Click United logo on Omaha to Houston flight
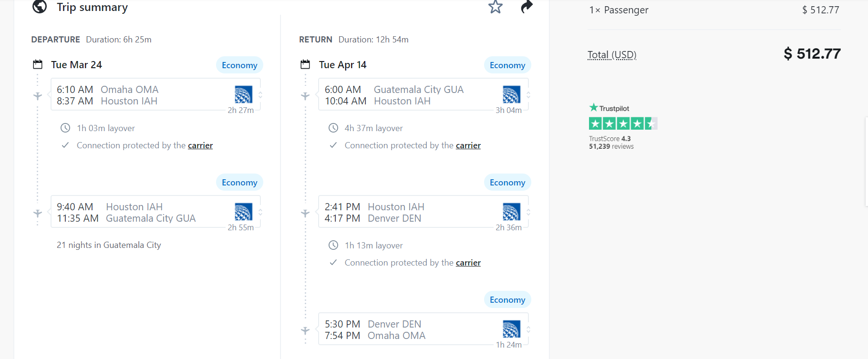 [243, 95]
